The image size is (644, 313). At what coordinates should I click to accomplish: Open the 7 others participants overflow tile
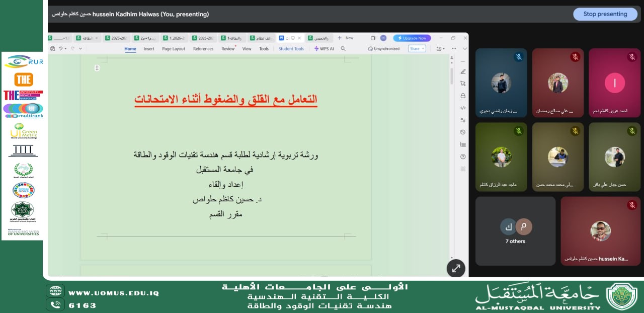point(515,231)
